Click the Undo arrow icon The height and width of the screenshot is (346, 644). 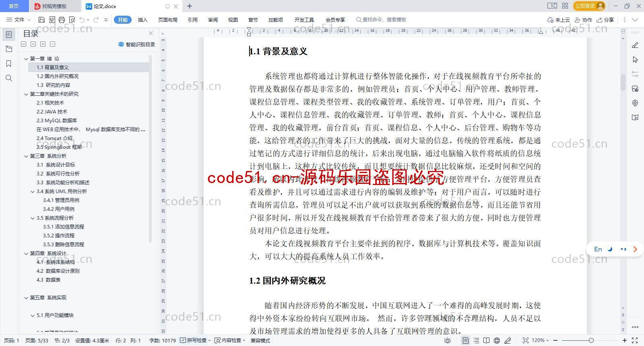(82, 20)
